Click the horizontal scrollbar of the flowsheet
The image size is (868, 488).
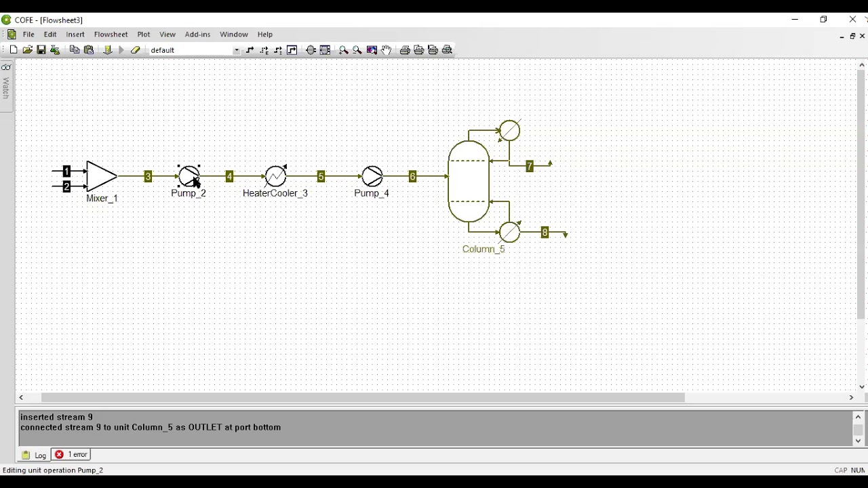click(x=363, y=398)
